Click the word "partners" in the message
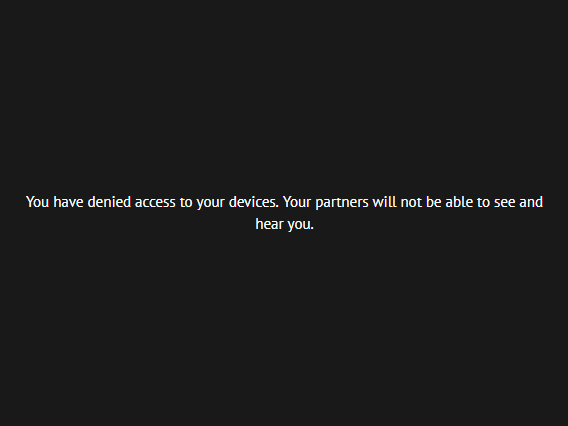The image size is (568, 426). [342, 203]
